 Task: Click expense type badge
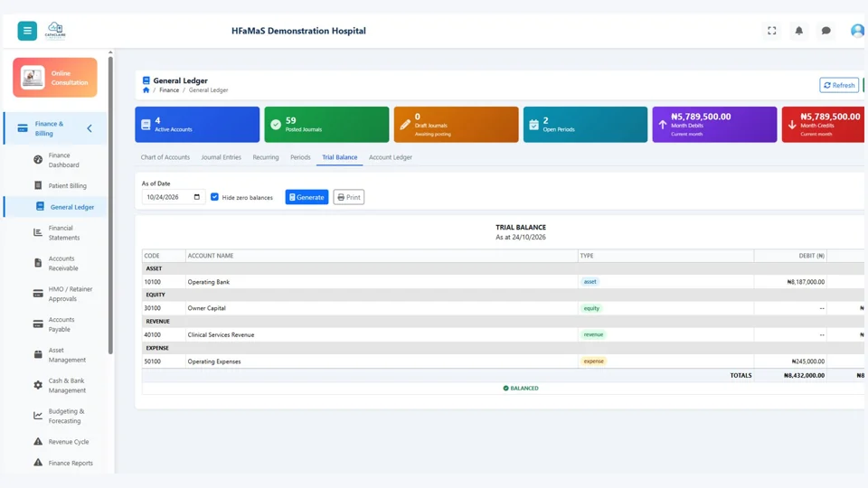(x=593, y=361)
